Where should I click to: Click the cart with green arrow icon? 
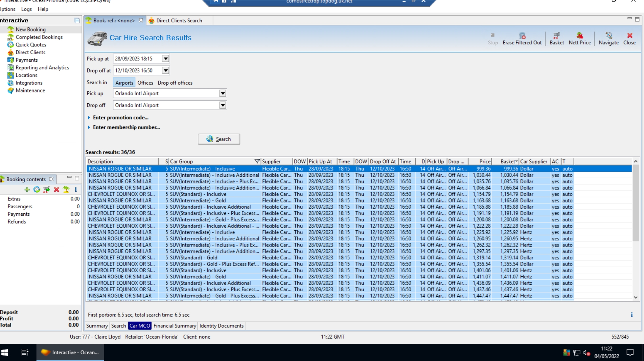tap(46, 190)
